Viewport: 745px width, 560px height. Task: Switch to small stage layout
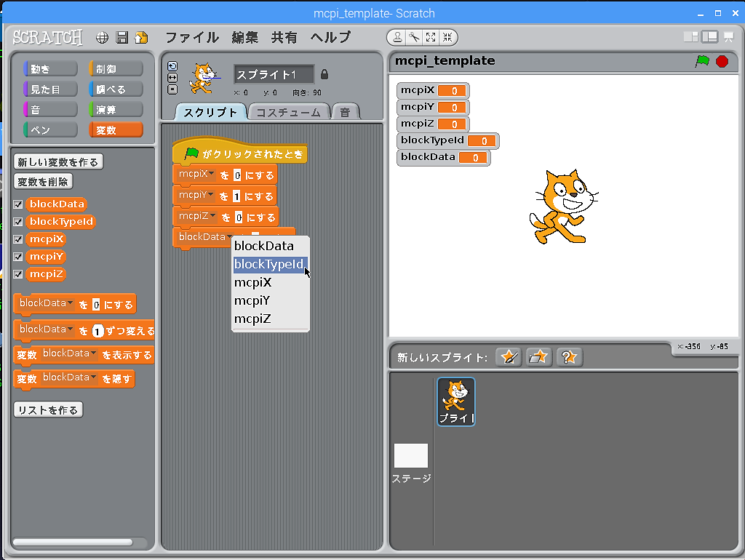pyautogui.click(x=691, y=37)
